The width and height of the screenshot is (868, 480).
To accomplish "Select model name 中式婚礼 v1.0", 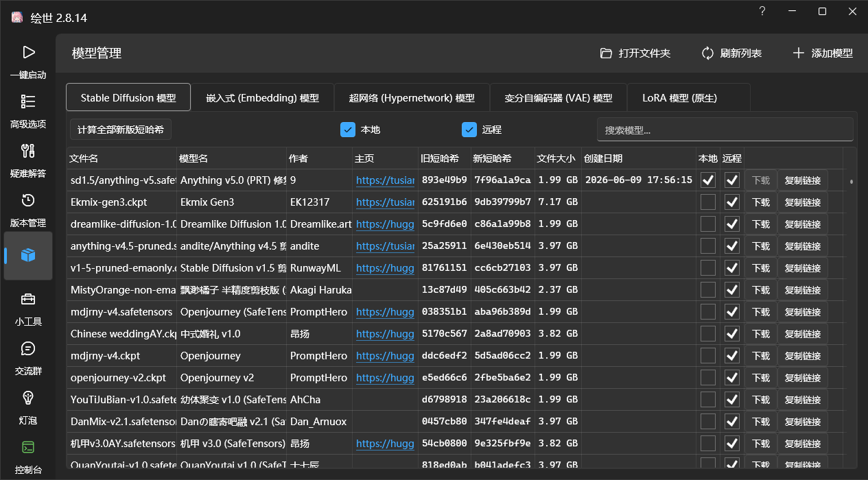I will (x=231, y=334).
